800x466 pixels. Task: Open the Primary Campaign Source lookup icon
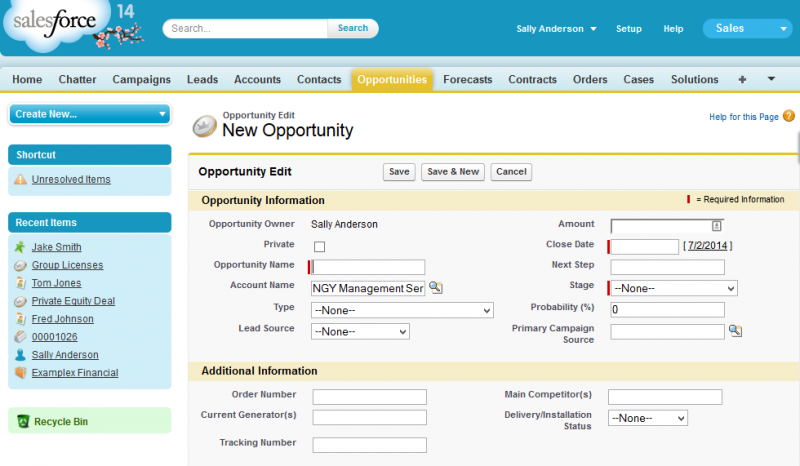(735, 331)
